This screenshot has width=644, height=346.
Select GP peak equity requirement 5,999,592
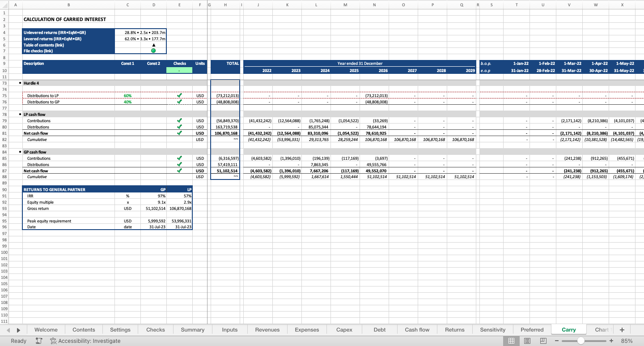coord(153,221)
